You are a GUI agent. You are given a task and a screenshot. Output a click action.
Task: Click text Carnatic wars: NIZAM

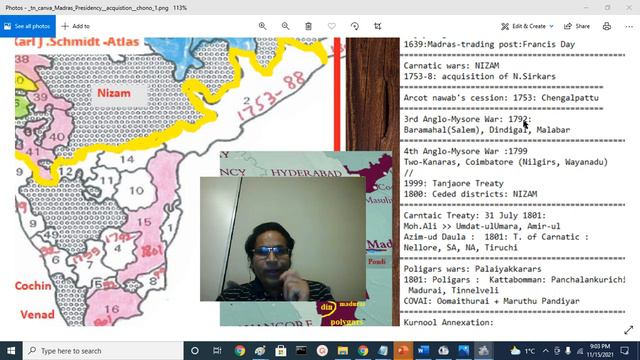coord(451,66)
